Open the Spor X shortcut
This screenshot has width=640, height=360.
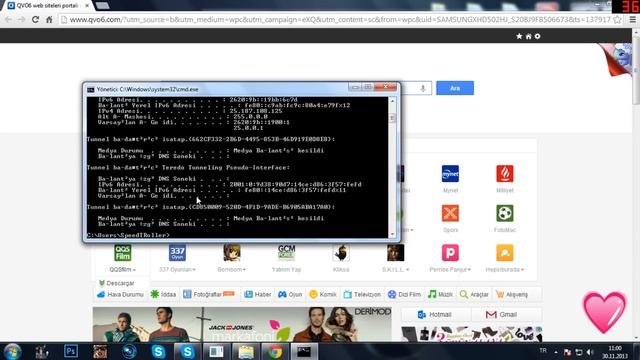(450, 213)
